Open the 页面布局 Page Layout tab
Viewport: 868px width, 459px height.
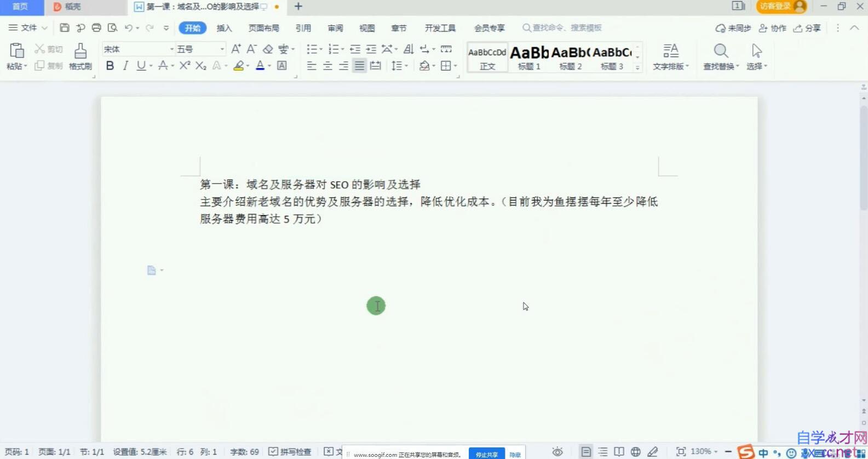(263, 28)
